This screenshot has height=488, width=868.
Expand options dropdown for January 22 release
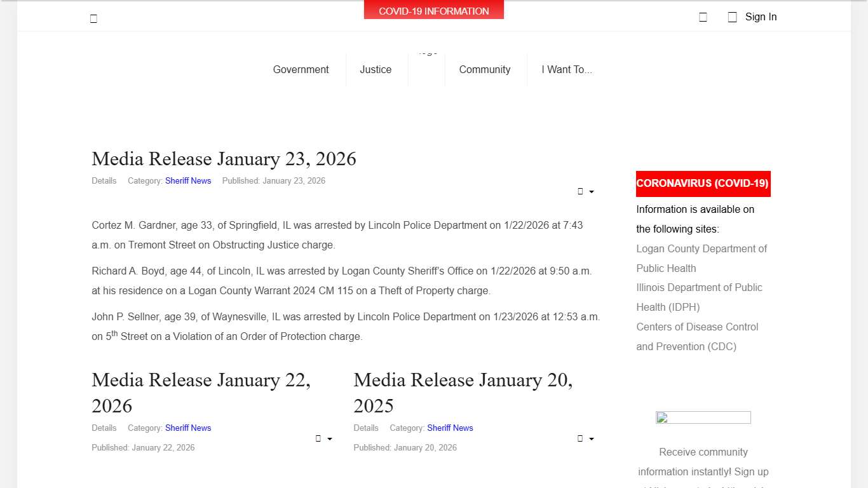[323, 438]
